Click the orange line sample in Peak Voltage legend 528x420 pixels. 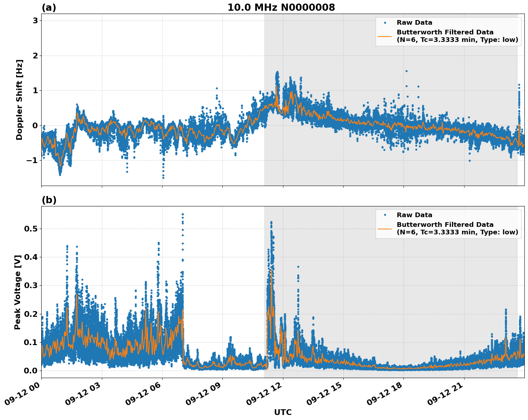385,229
